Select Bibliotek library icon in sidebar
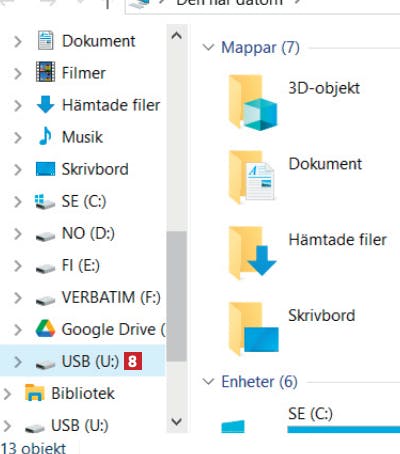Screen dimensions: 400x454 pos(34,393)
